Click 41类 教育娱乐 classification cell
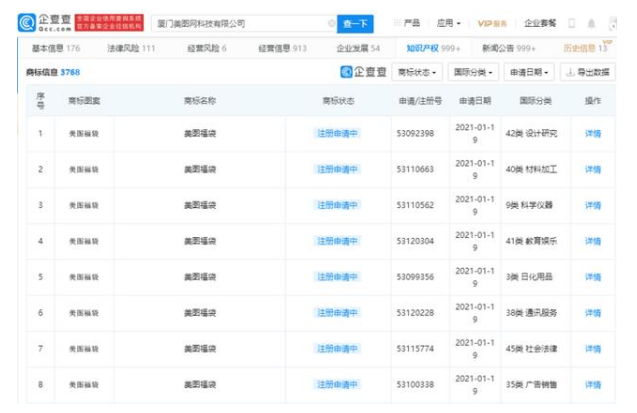 (531, 241)
